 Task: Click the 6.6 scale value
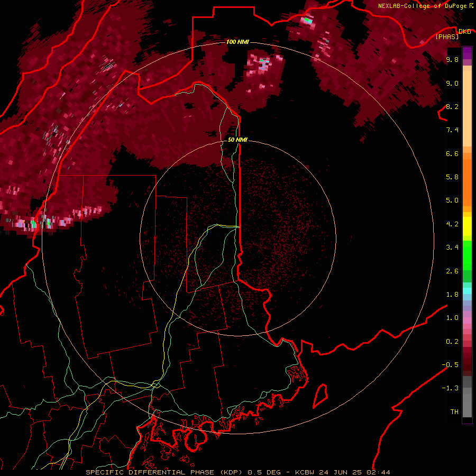point(452,153)
